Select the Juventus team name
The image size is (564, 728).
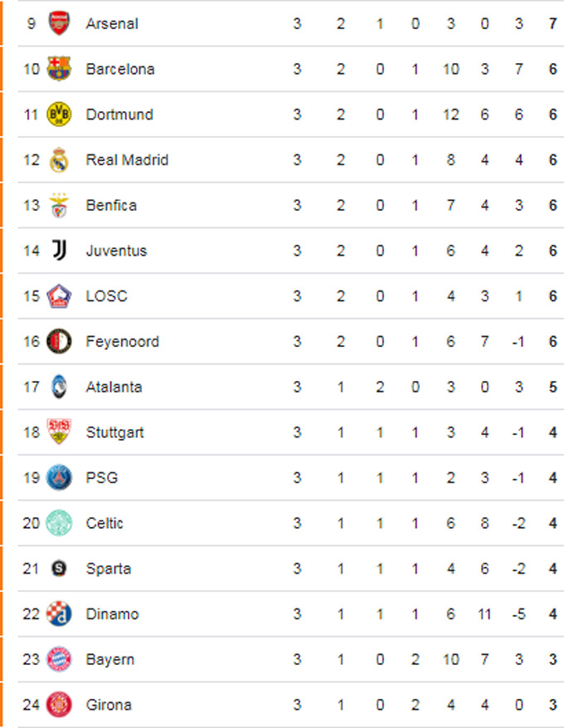116,251
